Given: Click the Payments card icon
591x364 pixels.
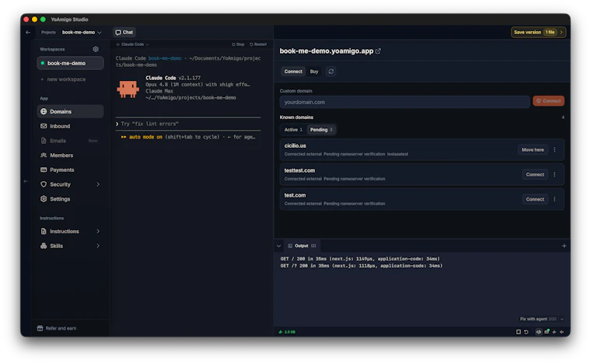Looking at the screenshot, I should click(x=44, y=170).
